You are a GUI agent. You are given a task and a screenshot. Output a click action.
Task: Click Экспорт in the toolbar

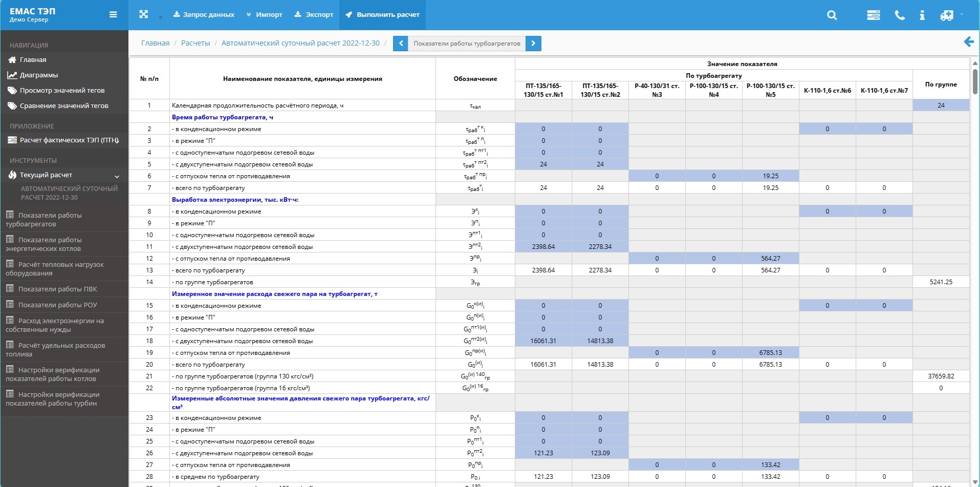[x=314, y=15]
